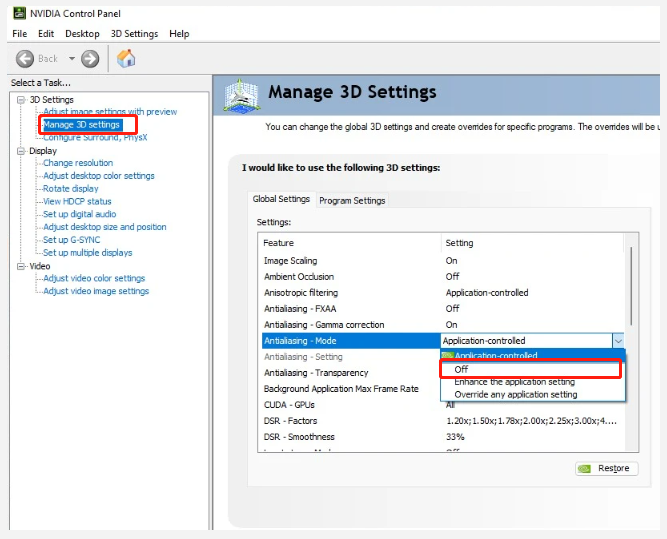Image resolution: width=667 pixels, height=539 pixels.
Task: Collapse the Display tree node
Action: click(x=20, y=151)
